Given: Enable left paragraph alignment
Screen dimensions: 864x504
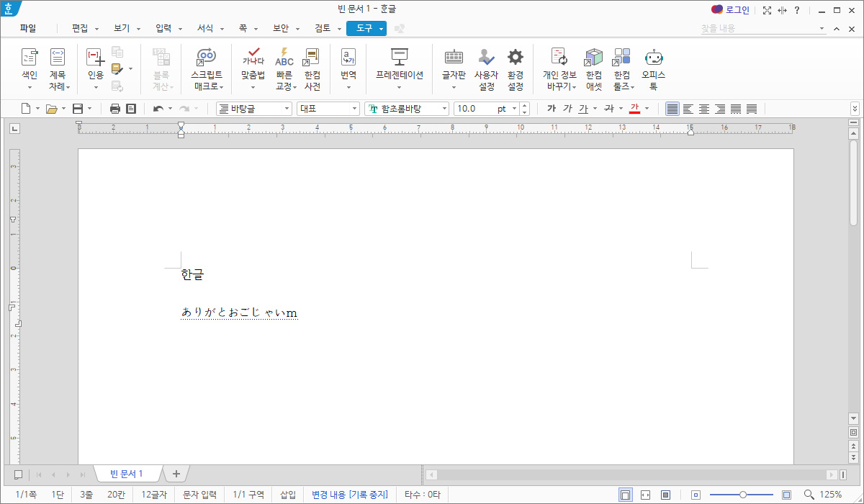Looking at the screenshot, I should click(688, 109).
